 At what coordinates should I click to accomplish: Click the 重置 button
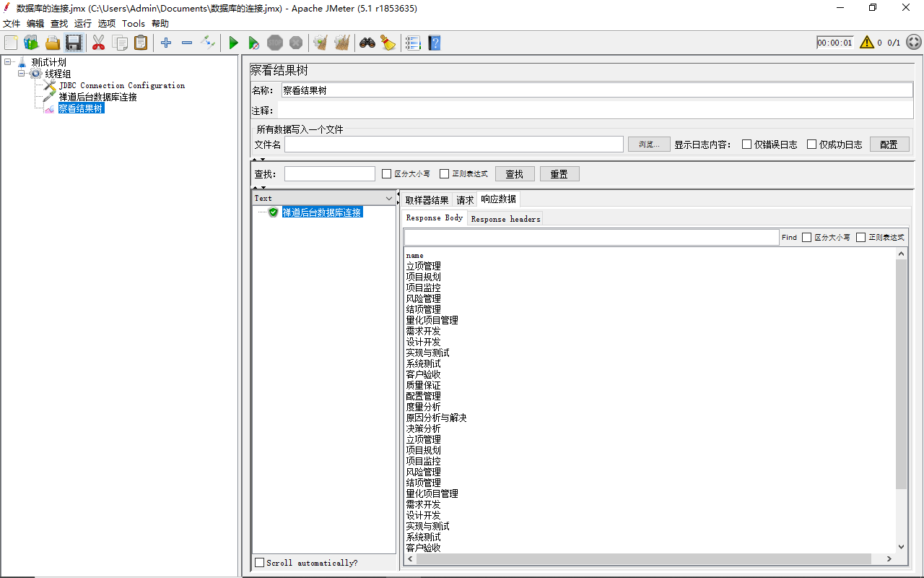559,174
